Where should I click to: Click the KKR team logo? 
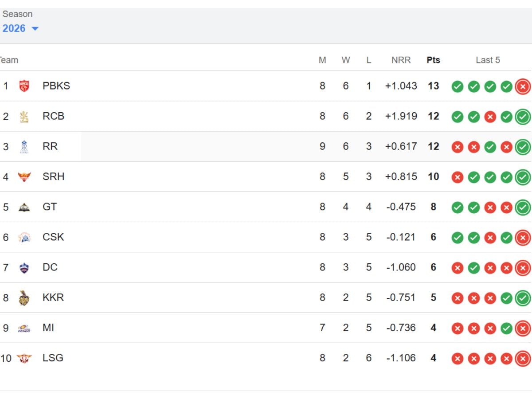[24, 298]
